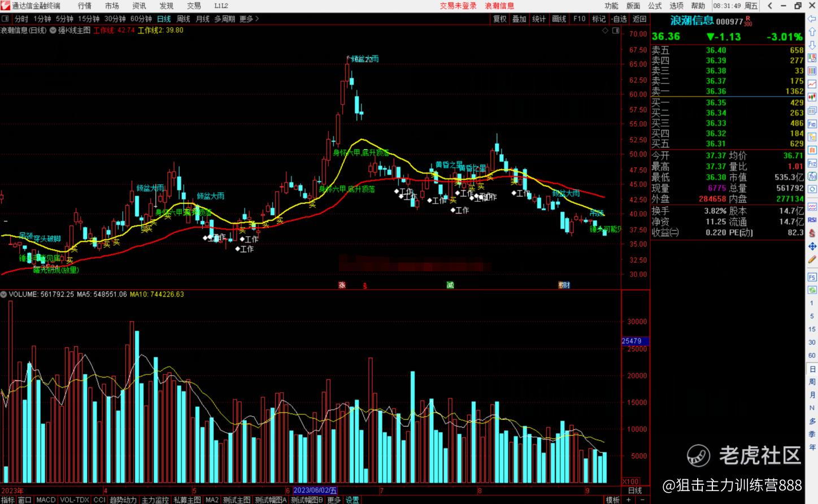Click the left chevron beside window controls
Screen dimensions: 818x504
coord(769,6)
